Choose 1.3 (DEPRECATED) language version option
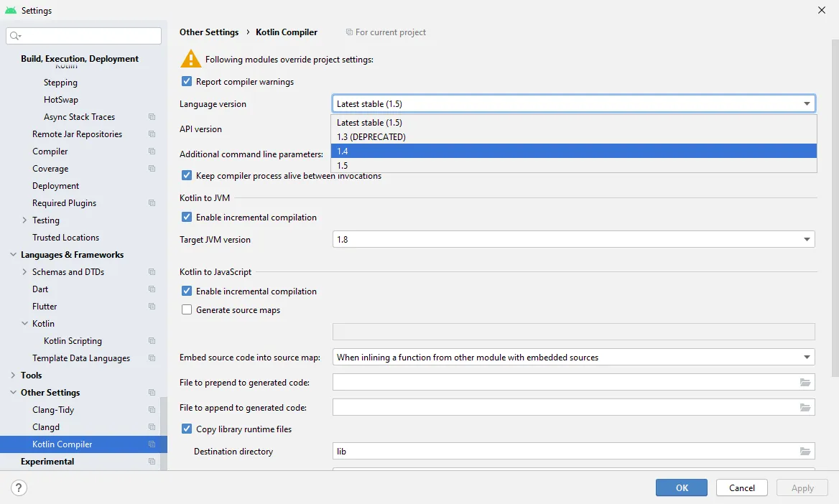Image resolution: width=839 pixels, height=504 pixels. 573,137
